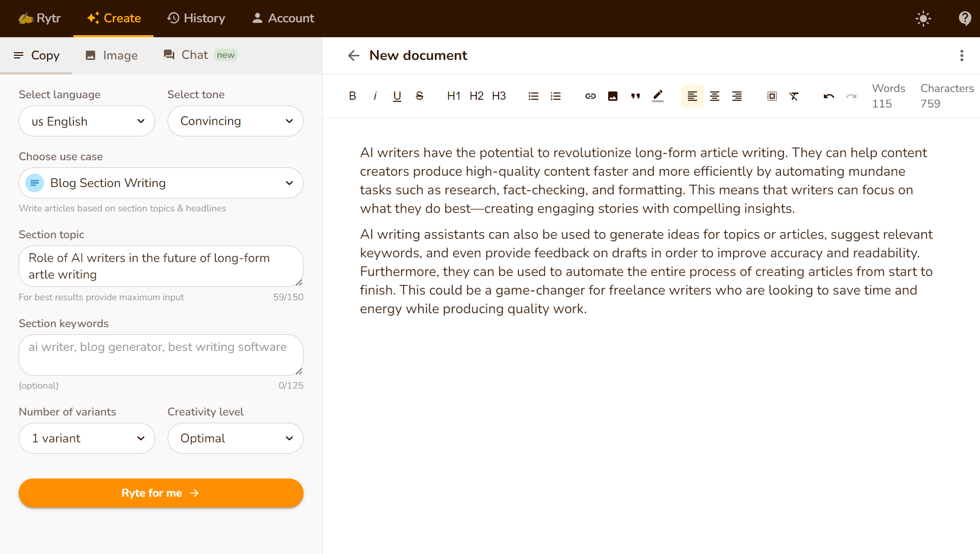Click the 59/150 character counter
The width and height of the screenshot is (980, 554).
coord(288,297)
